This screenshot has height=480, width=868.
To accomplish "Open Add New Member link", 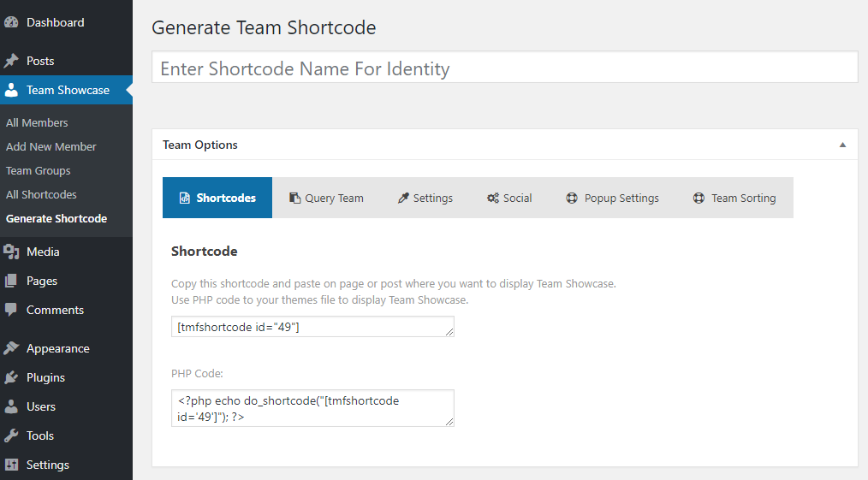I will pyautogui.click(x=51, y=146).
